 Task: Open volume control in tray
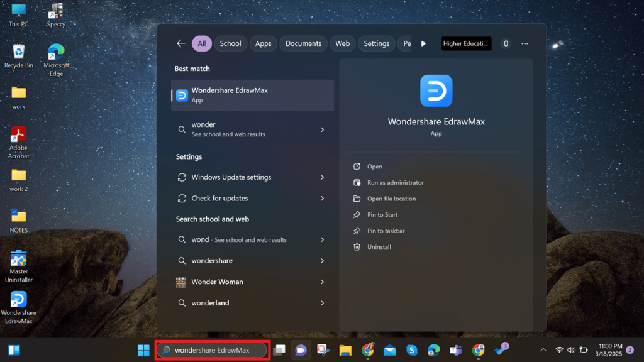(x=571, y=350)
